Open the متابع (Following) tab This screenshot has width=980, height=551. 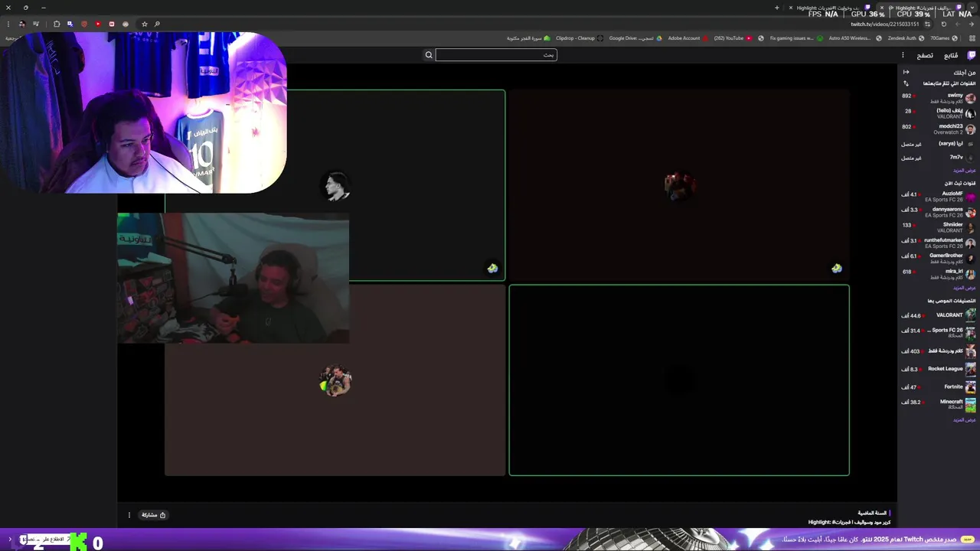[x=951, y=55]
